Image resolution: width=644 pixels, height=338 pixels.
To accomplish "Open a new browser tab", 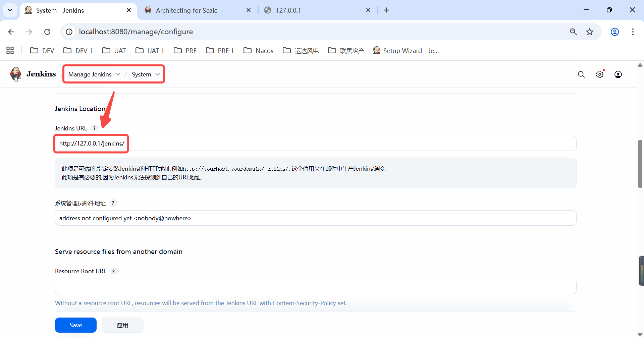I will point(386,10).
